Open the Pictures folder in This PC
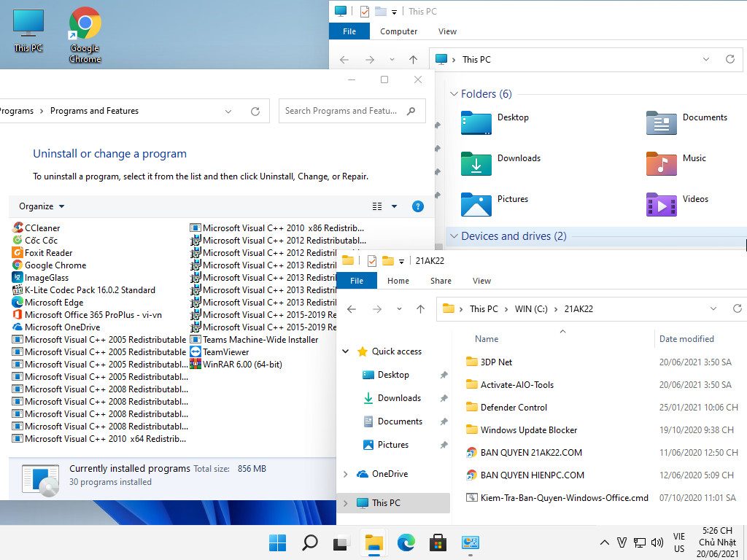This screenshot has width=747, height=560. pos(495,204)
